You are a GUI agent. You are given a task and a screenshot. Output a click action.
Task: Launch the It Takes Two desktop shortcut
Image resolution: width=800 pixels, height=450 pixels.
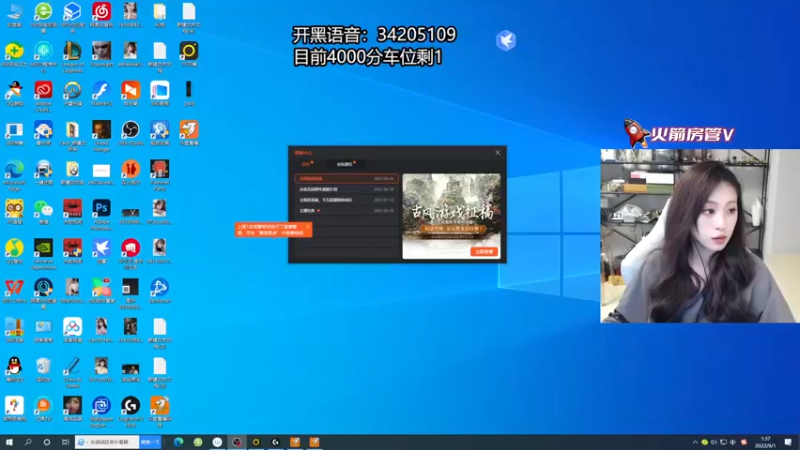pyautogui.click(x=131, y=172)
